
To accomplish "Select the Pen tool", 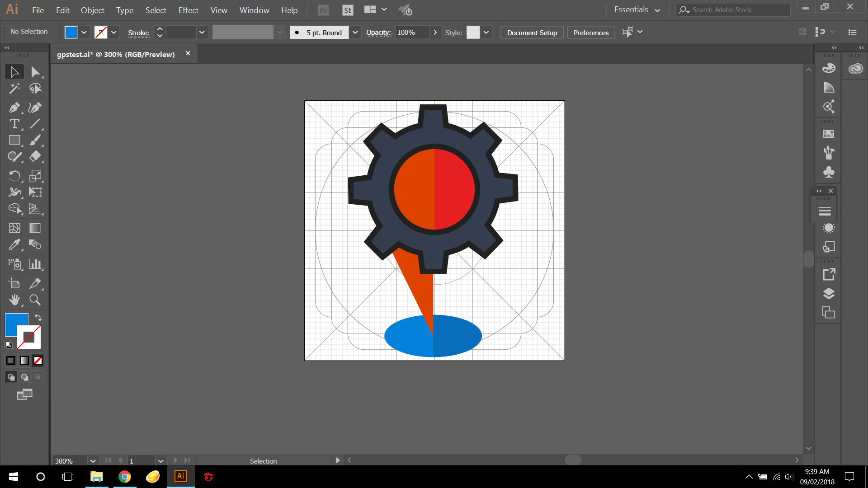I will [14, 108].
